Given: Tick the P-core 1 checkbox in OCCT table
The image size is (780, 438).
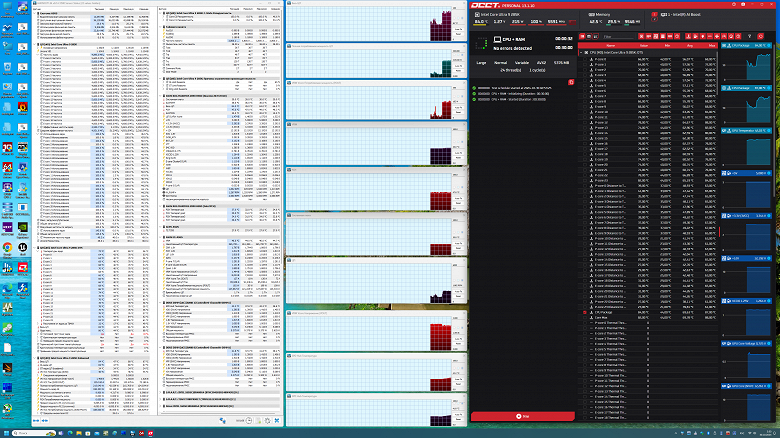Looking at the screenshot, I should [x=585, y=64].
